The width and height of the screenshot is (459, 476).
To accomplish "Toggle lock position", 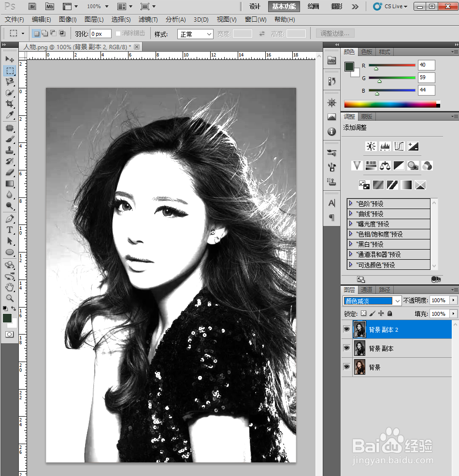I will coord(381,313).
